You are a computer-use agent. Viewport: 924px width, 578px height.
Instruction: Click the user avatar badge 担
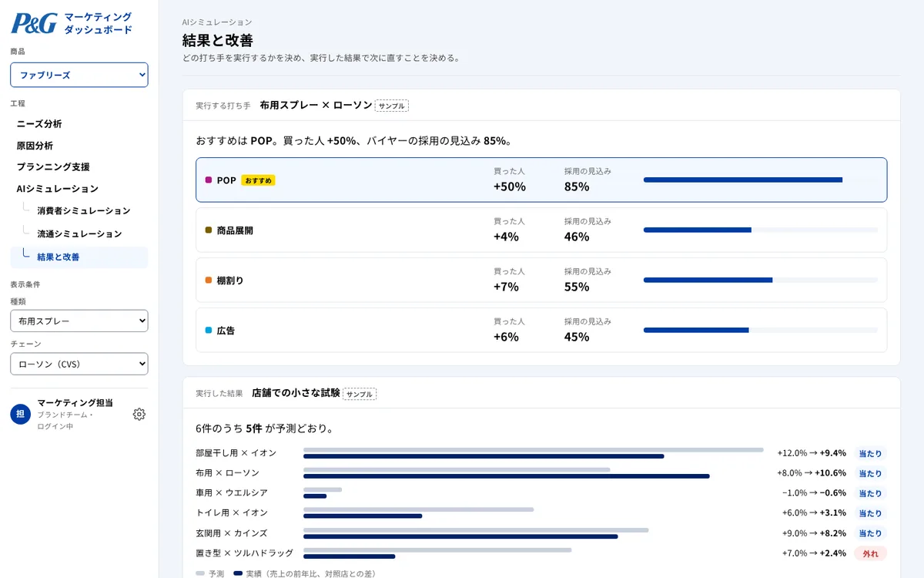[x=21, y=414]
